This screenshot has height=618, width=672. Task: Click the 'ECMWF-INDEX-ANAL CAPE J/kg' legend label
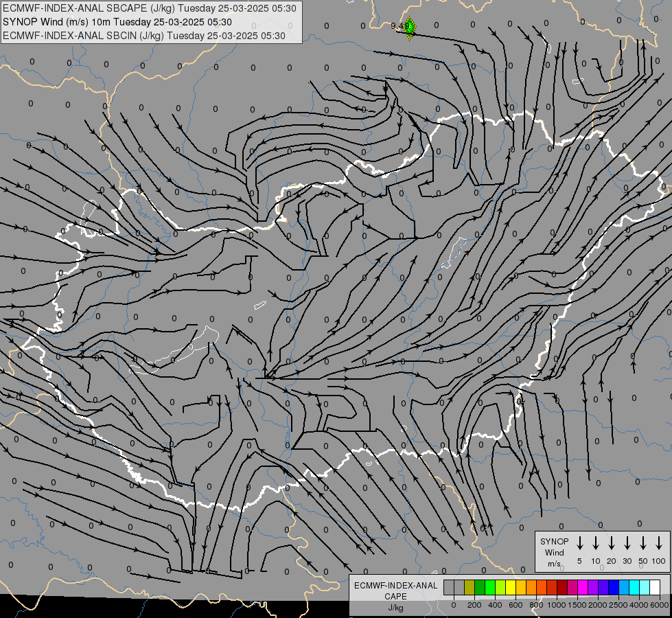pyautogui.click(x=395, y=597)
